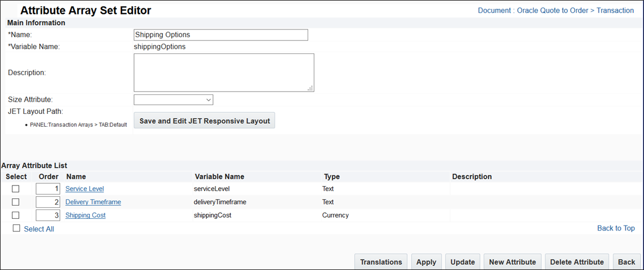The image size is (644, 270).
Task: Select the Service Level row checkbox
Action: tap(16, 189)
